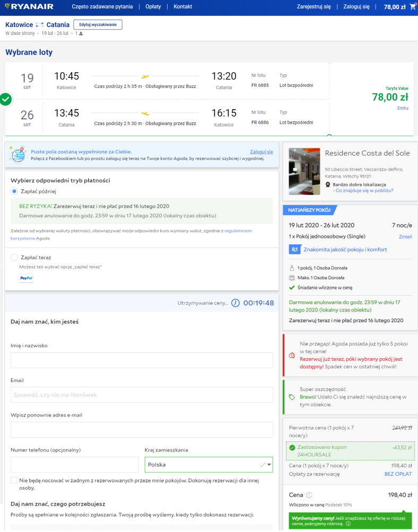Screen dimensions: 418x532
Task: Click the flight number FR 6885
Action: (x=260, y=85)
